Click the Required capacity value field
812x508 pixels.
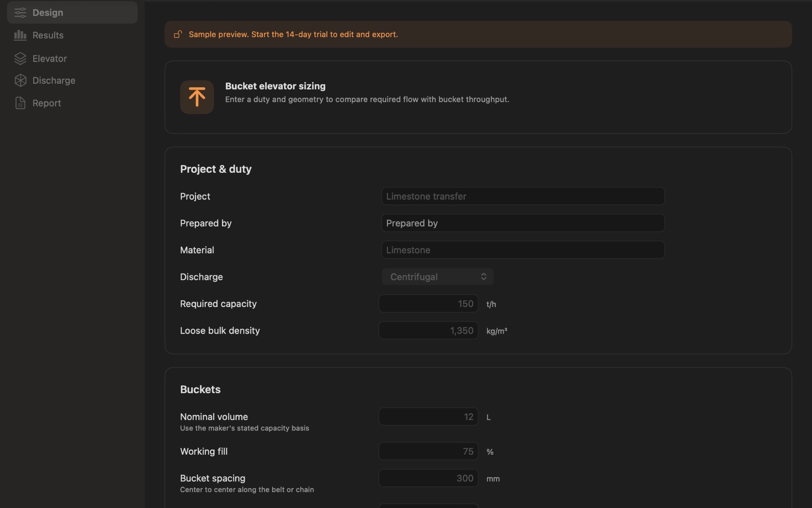(429, 304)
